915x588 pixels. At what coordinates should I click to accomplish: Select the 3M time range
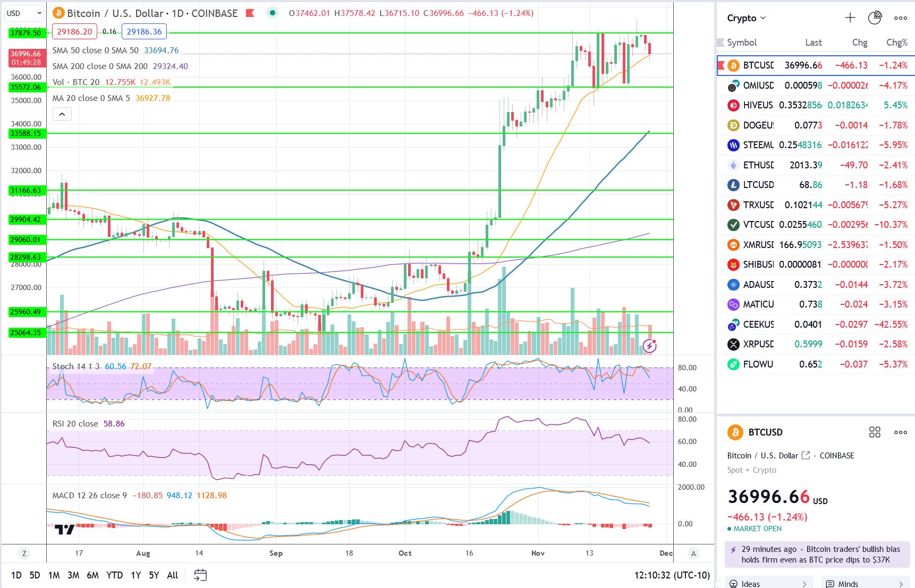click(73, 575)
